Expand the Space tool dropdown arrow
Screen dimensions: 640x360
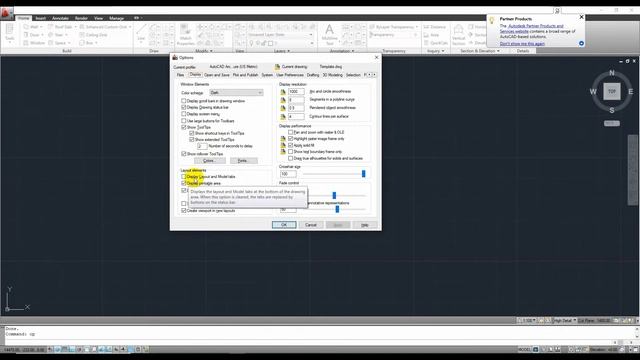coord(69,43)
